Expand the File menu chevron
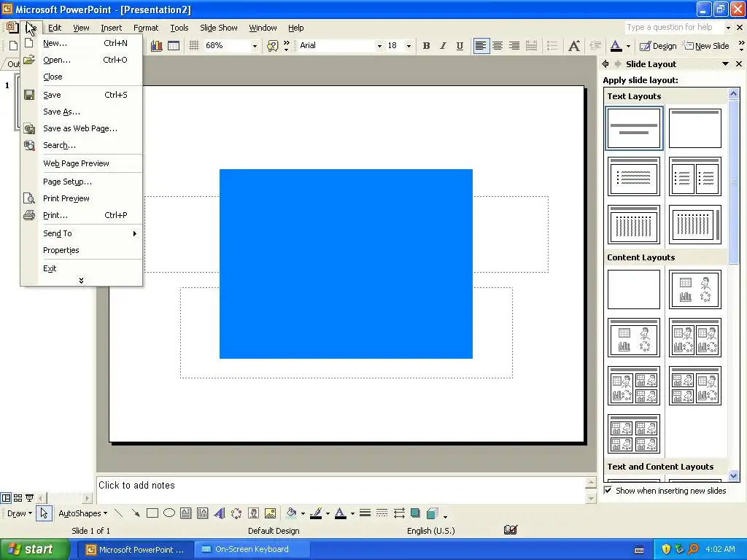Viewport: 747px width, 560px height. 81,281
